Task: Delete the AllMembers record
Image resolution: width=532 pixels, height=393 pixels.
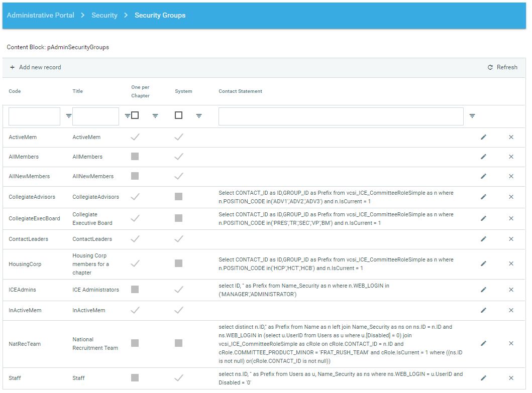Action: coord(511,157)
